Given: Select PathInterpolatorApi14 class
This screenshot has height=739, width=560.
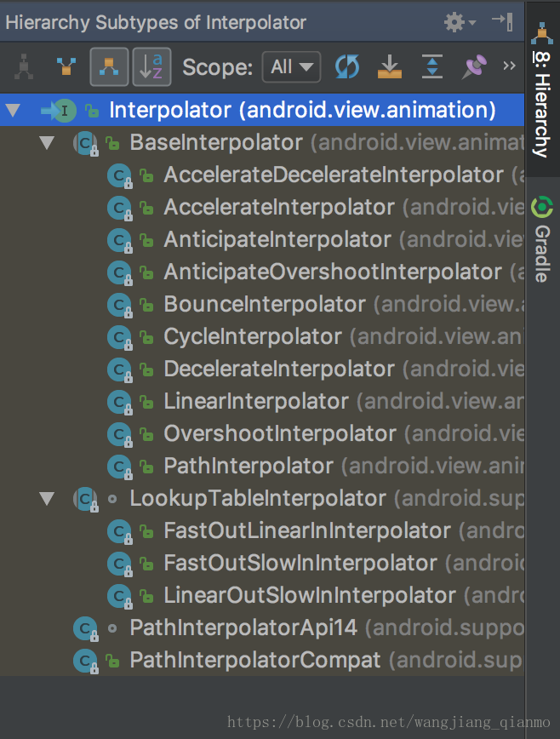Looking at the screenshot, I should (x=262, y=627).
